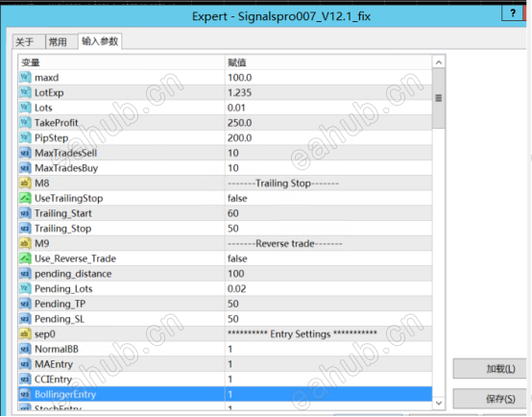Click the sep0 string-type icon
This screenshot has width=532, height=417.
25,333
